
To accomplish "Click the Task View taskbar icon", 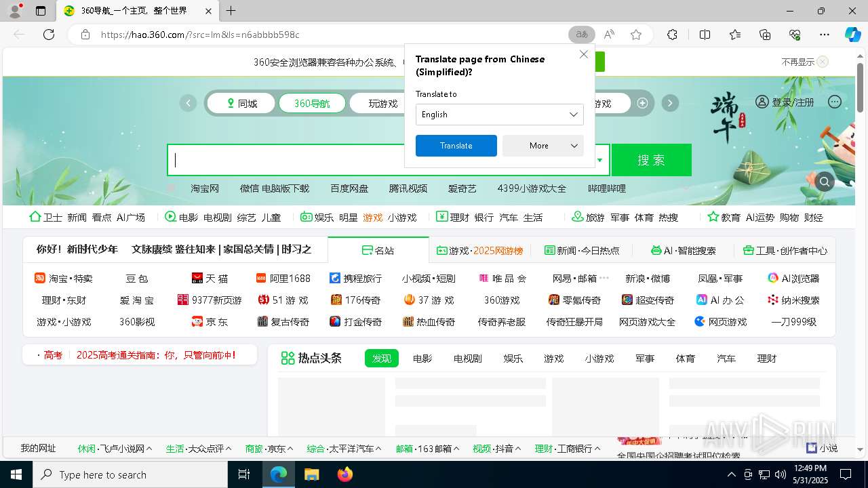I will pos(244,474).
